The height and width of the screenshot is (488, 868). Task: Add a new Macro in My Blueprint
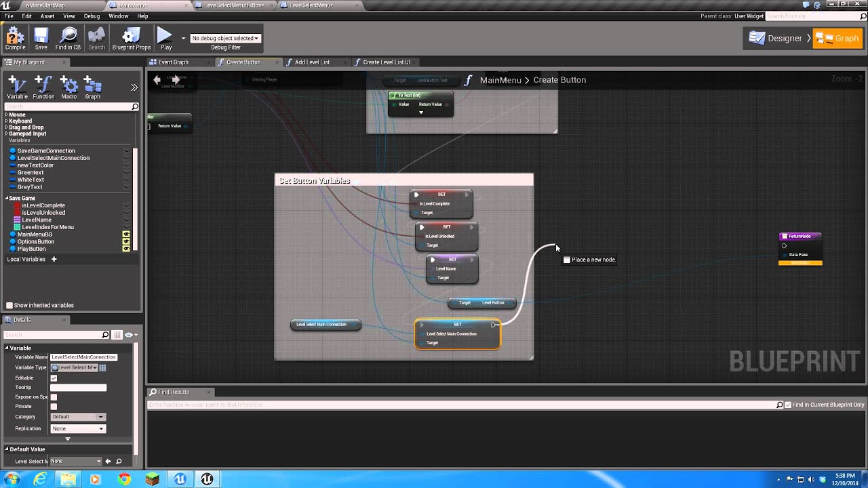pyautogui.click(x=69, y=87)
